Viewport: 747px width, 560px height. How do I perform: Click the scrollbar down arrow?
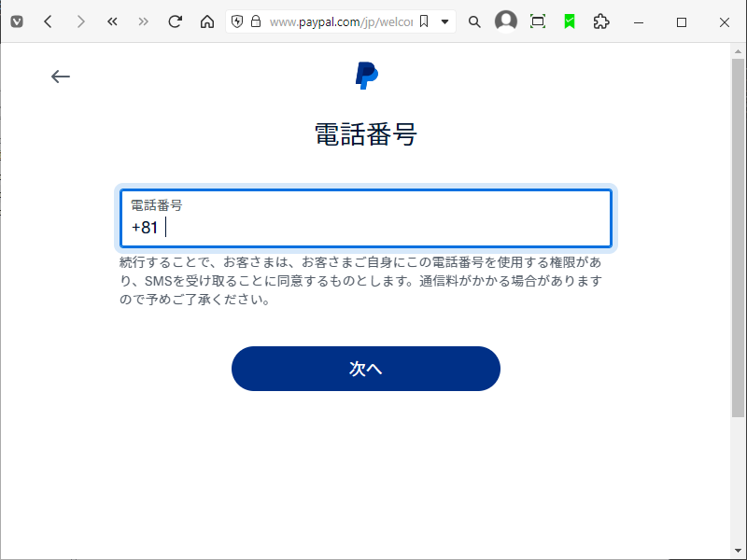pos(738,551)
